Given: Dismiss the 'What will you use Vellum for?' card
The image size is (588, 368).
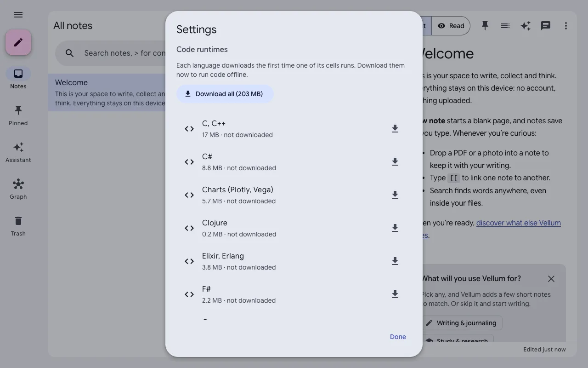Looking at the screenshot, I should click(551, 279).
